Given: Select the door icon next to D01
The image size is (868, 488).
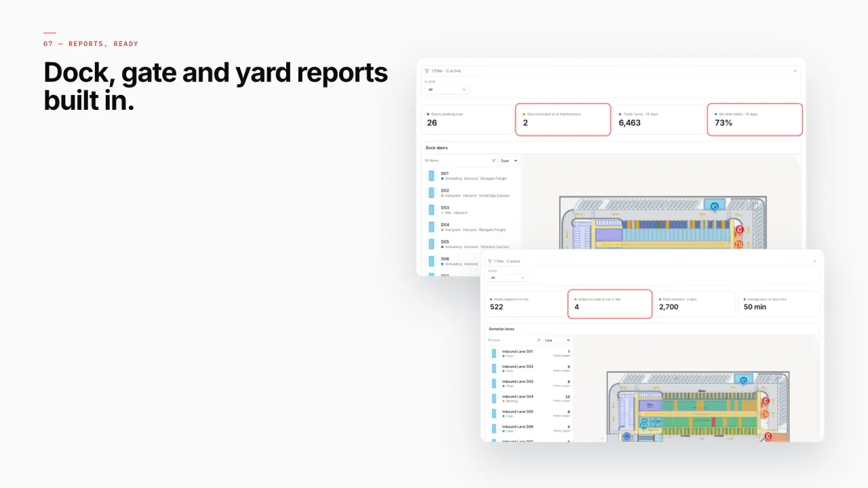Looking at the screenshot, I should point(431,176).
